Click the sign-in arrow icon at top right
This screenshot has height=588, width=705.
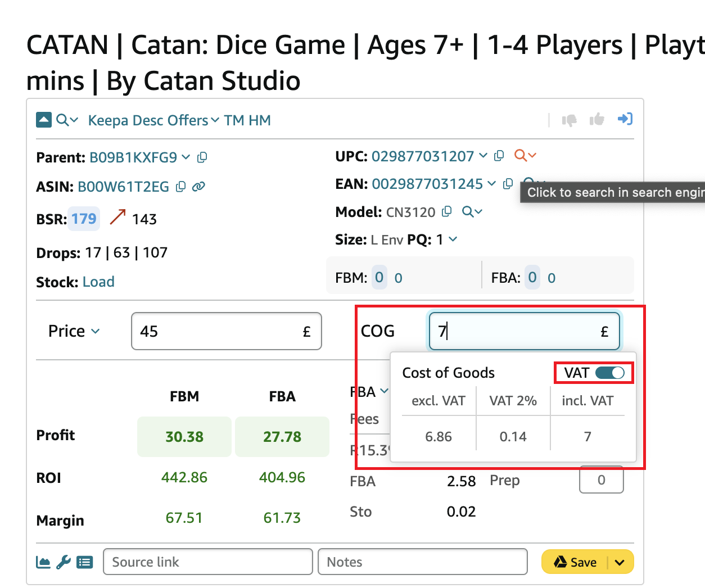(x=625, y=119)
